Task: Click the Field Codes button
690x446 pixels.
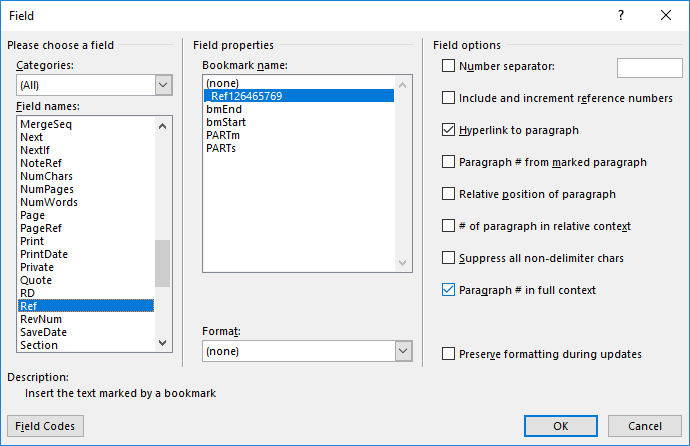Action: [45, 426]
